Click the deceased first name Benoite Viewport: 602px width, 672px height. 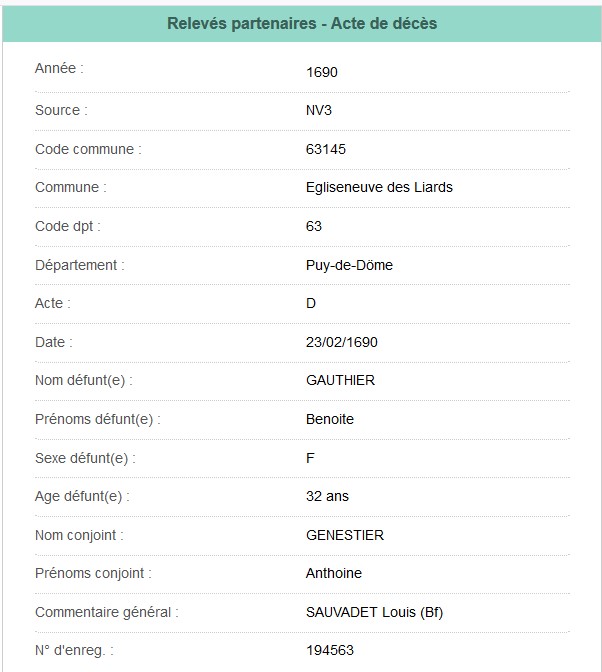(x=330, y=420)
